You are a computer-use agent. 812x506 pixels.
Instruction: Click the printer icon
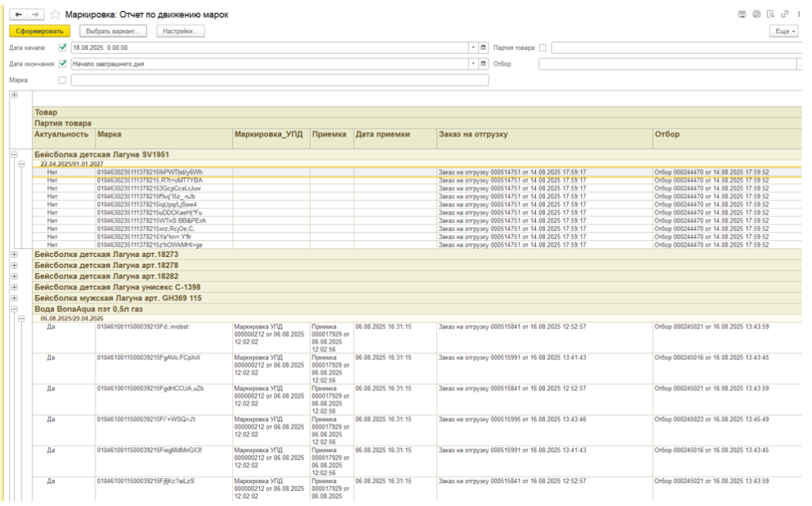(756, 14)
